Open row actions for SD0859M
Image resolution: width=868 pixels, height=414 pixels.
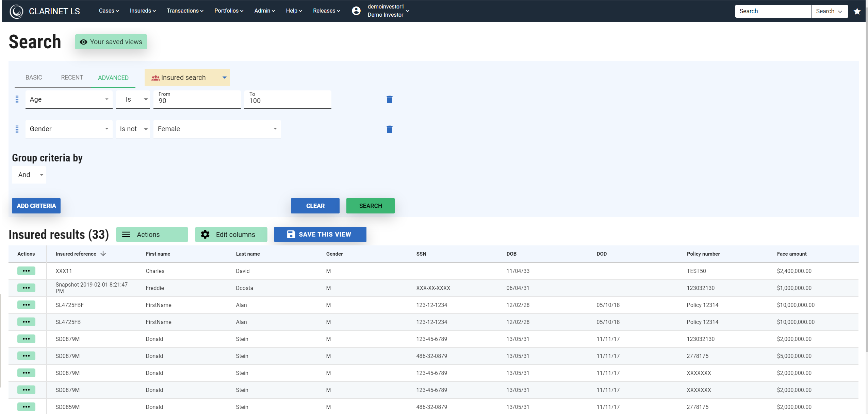coord(26,407)
